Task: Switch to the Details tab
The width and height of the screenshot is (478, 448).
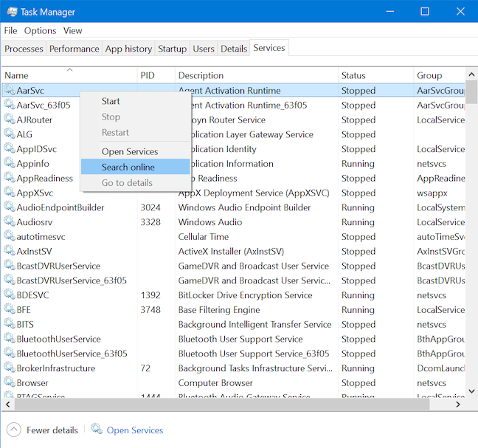Action: 234,49
